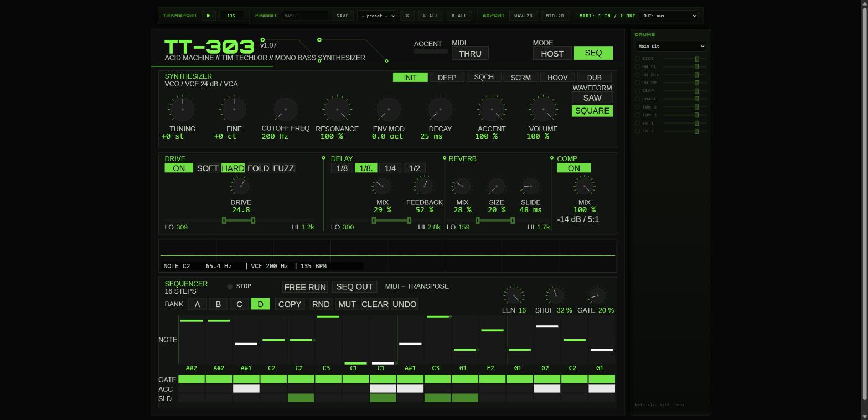Toggle the Drive ON switch
Image resolution: width=868 pixels, height=420 pixels.
click(x=179, y=168)
